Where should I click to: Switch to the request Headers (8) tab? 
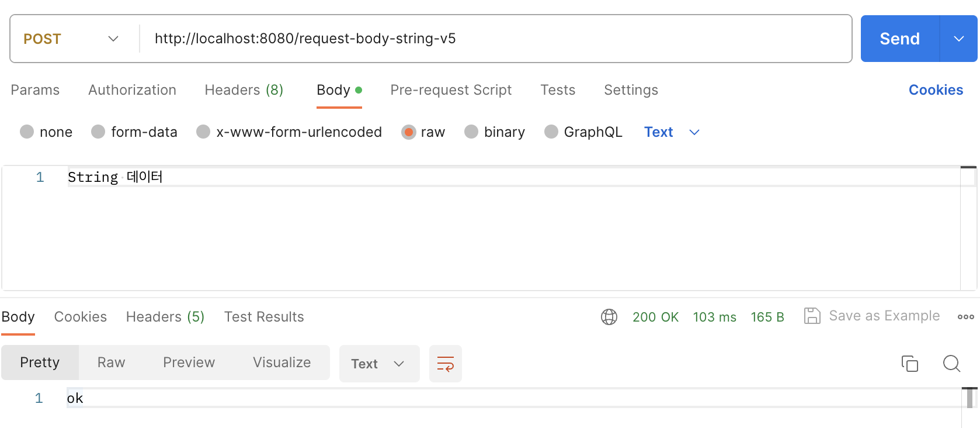(244, 90)
